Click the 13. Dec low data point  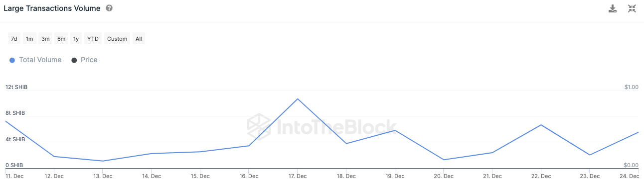tap(102, 161)
